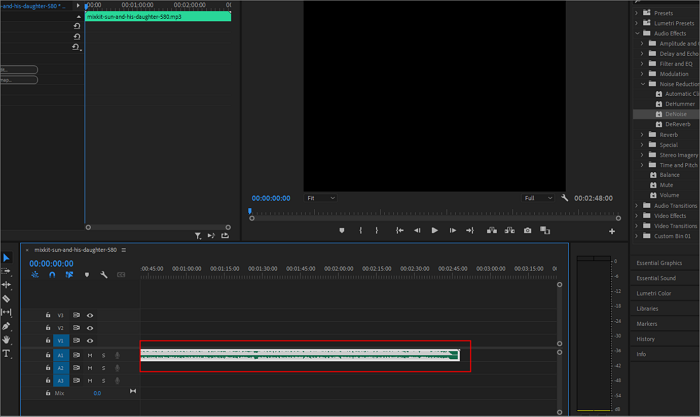The height and width of the screenshot is (417, 700).
Task: Toggle Snap in timeline magnet icon
Action: click(52, 275)
